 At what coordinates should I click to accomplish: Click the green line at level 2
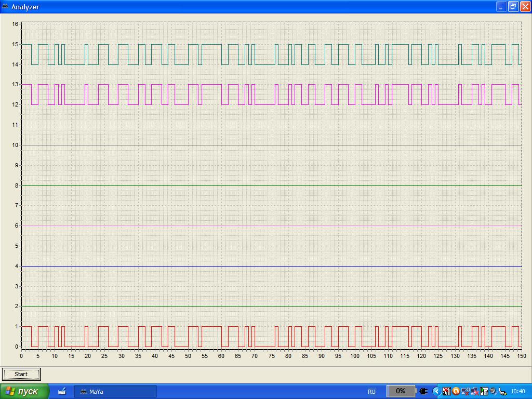pyautogui.click(x=271, y=307)
